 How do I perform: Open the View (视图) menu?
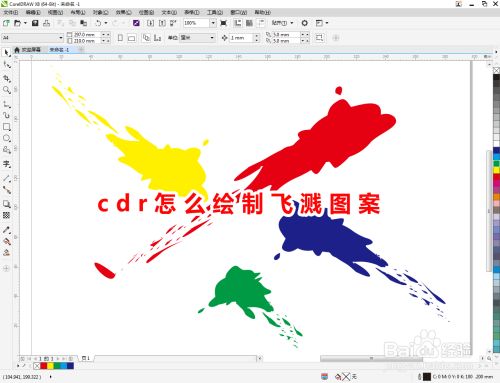[x=55, y=12]
